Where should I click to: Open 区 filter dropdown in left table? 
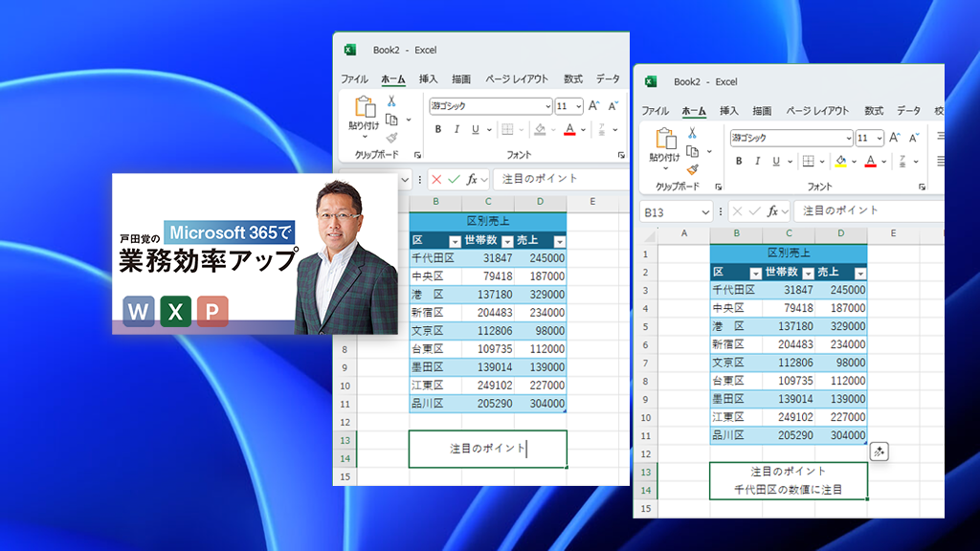point(455,241)
